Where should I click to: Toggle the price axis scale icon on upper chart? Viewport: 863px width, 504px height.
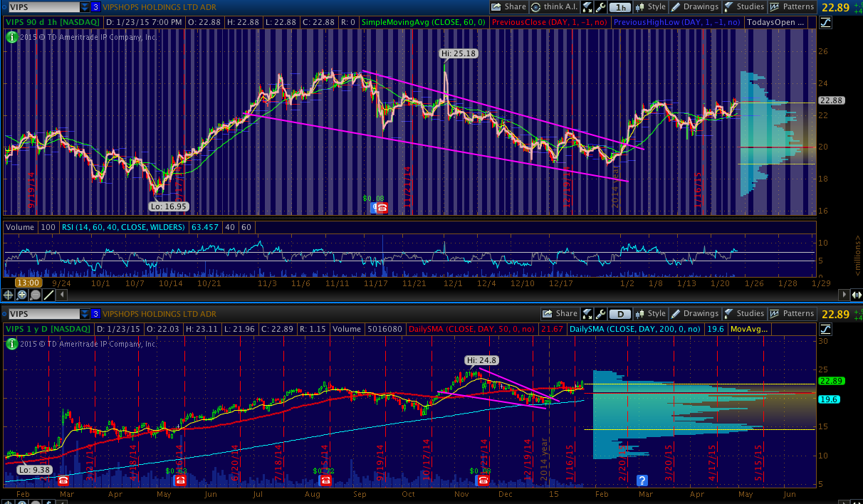pyautogui.click(x=825, y=22)
